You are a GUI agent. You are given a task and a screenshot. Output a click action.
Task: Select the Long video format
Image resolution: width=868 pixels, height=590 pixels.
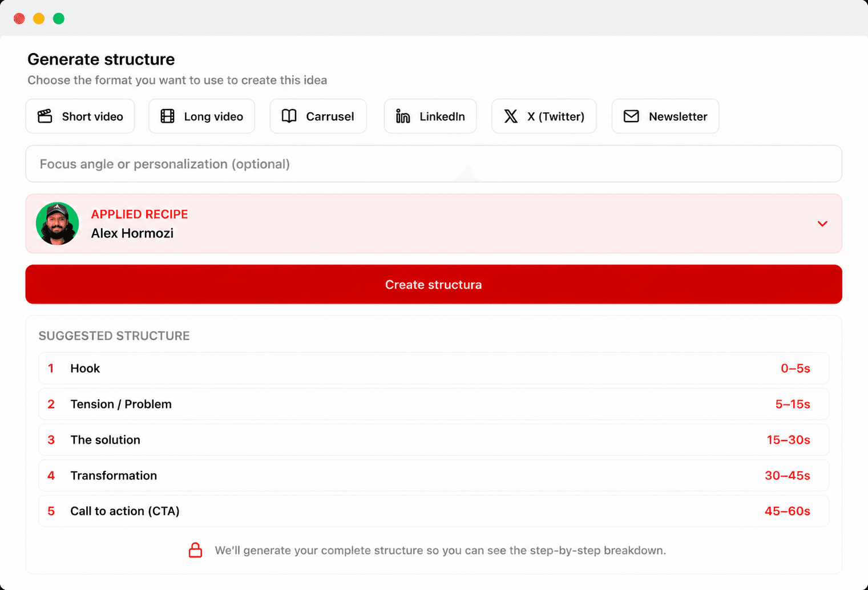201,116
